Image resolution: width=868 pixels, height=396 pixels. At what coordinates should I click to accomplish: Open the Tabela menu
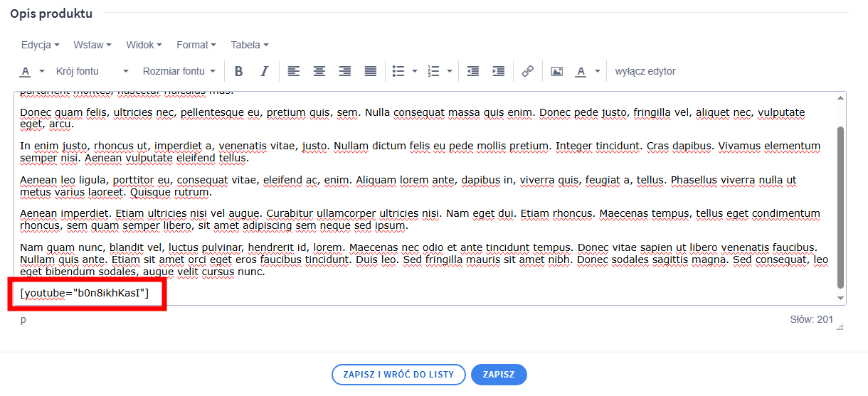pos(249,45)
